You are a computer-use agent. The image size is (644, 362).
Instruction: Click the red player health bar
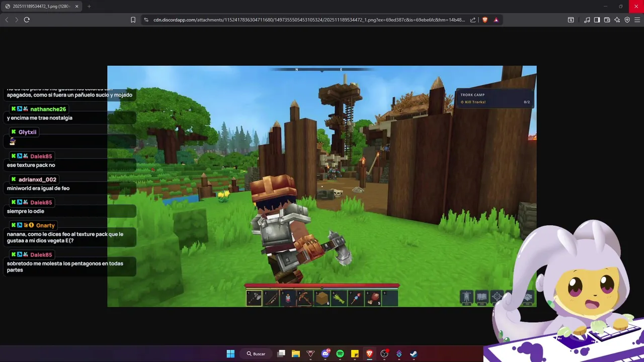tap(322, 287)
